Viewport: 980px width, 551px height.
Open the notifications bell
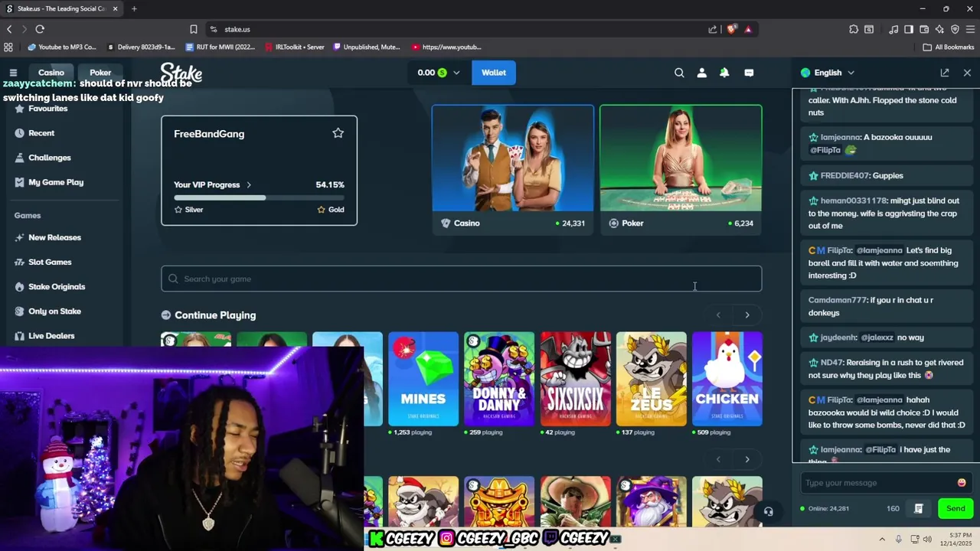tap(724, 73)
